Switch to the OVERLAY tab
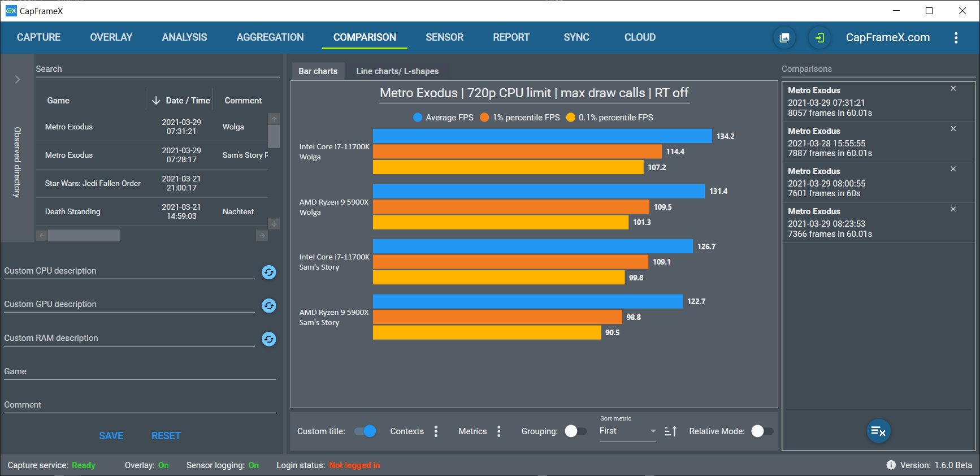The image size is (980, 476). pyautogui.click(x=111, y=37)
